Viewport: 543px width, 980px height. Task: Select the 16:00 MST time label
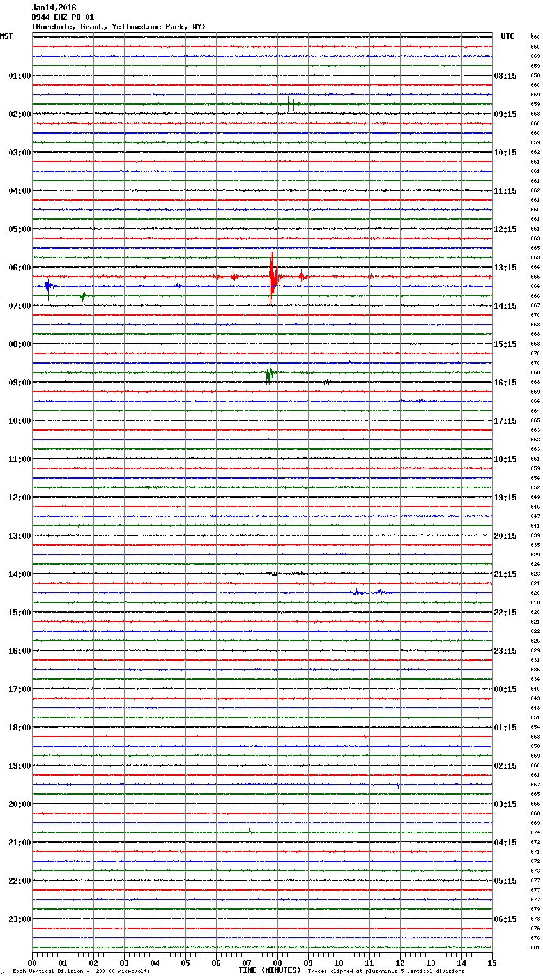point(20,651)
